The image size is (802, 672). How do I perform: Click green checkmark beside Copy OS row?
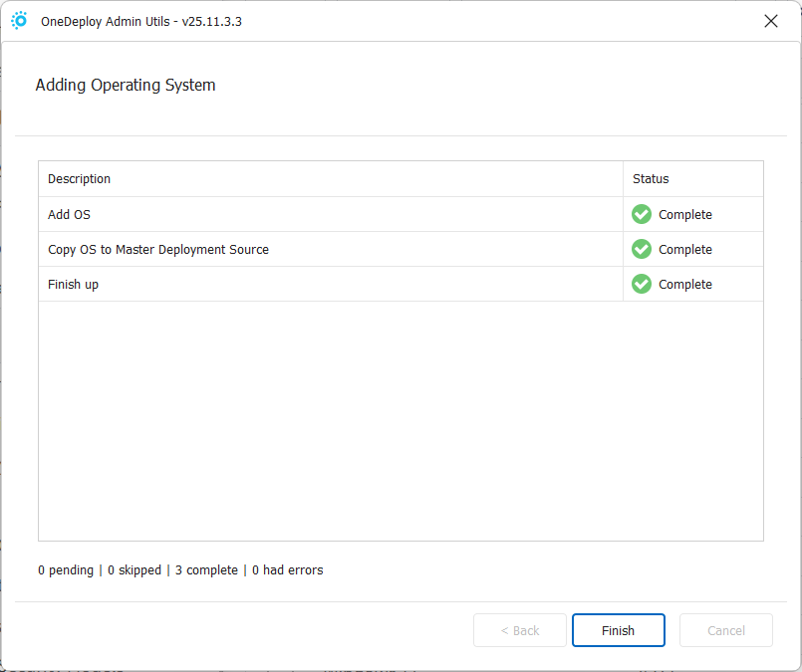click(x=642, y=249)
